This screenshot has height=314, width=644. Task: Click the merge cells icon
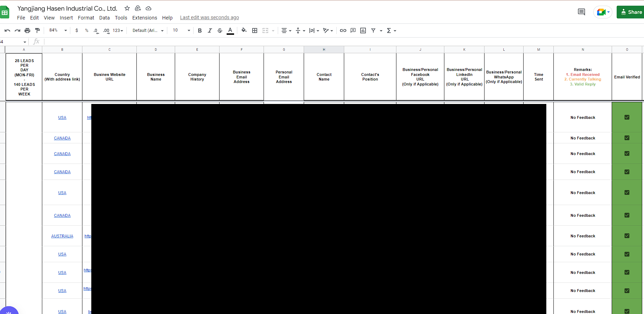265,31
